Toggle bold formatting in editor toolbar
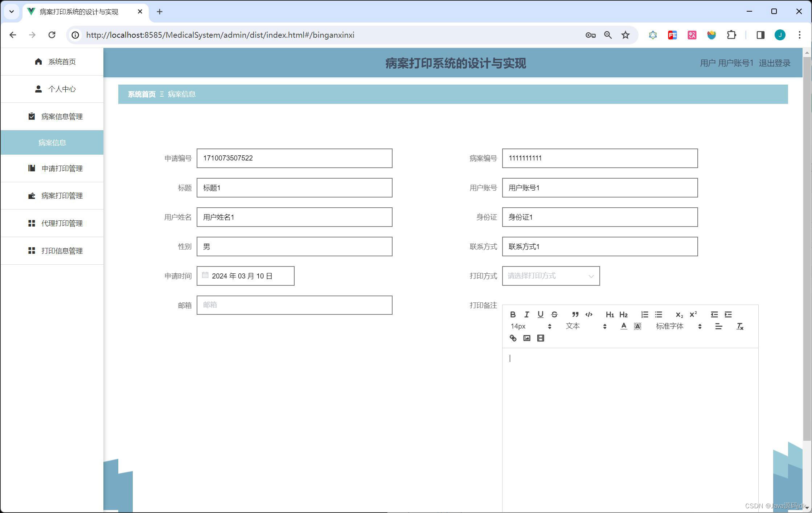Screen dimensions: 812x513 513,314
